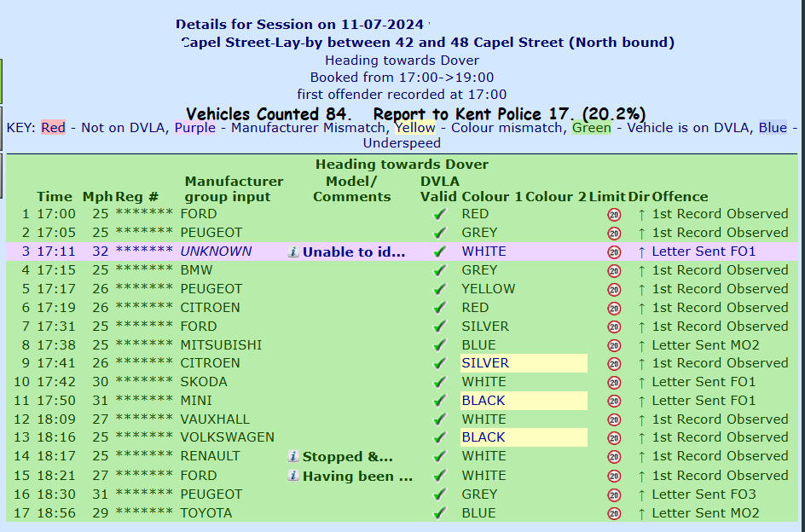Screen dimensions: 805x532
Task: Click the Red key label
Action: pos(54,127)
